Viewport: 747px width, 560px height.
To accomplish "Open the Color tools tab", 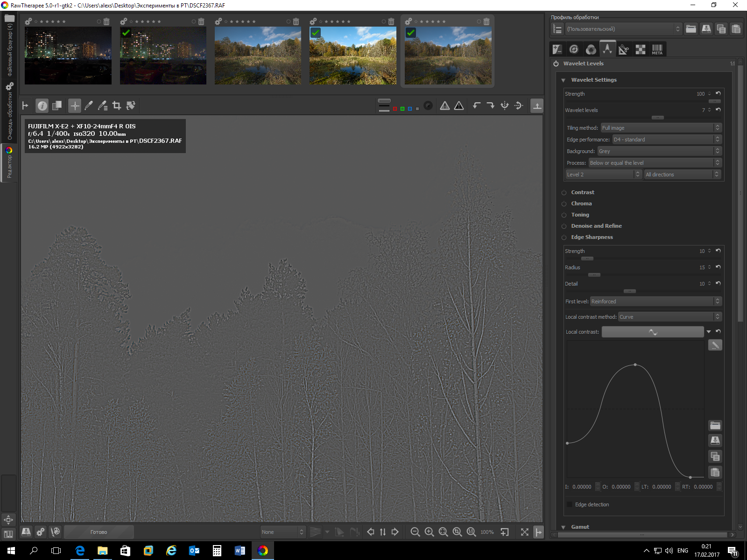I will tap(591, 49).
